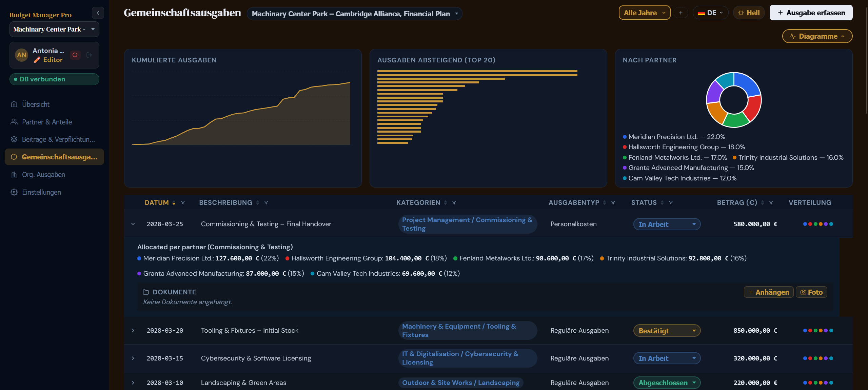Open status dropdown showing Bestätigt
Viewport: 868px width, 390px height.
pyautogui.click(x=667, y=331)
